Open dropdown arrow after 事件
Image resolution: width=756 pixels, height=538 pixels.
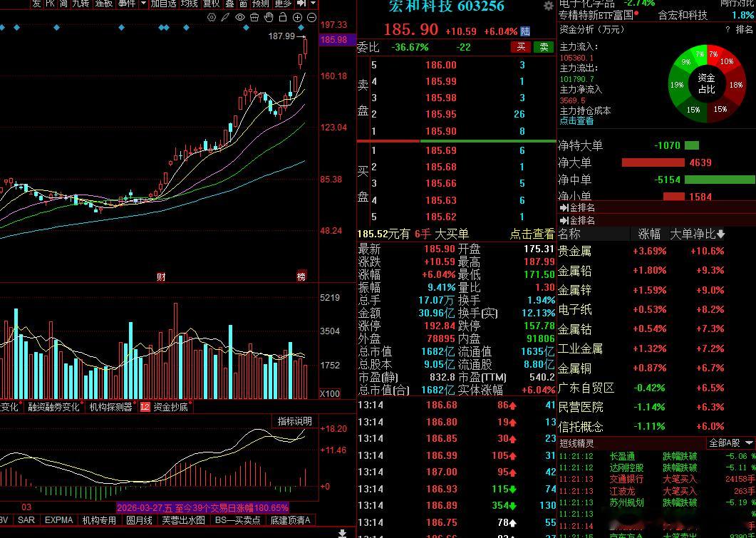point(143,4)
